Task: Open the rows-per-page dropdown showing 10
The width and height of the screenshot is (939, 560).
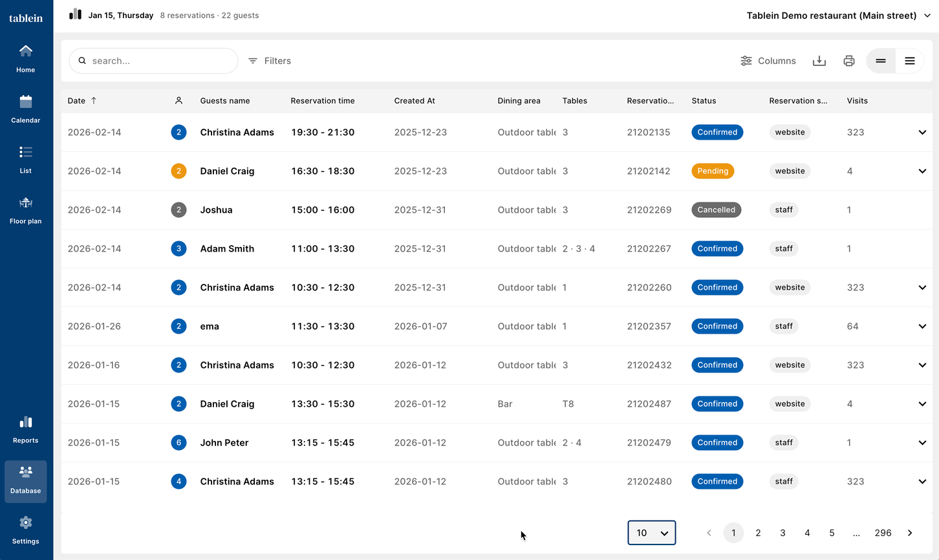Action: (651, 533)
